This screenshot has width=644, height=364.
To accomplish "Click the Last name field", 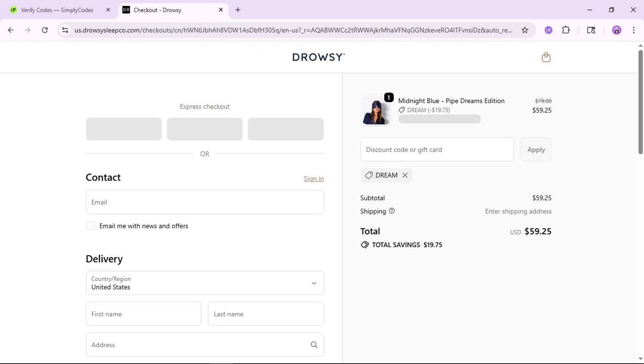I will 266,314.
